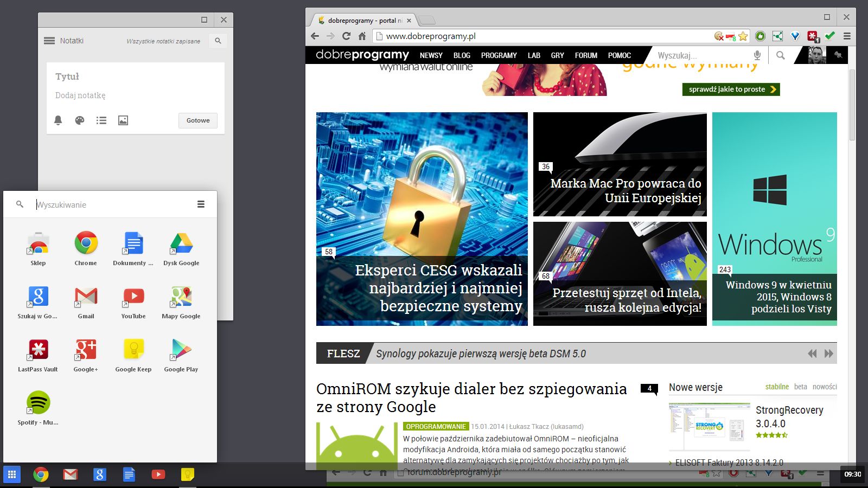
Task: Click the green checkmark extension icon
Action: tap(830, 36)
